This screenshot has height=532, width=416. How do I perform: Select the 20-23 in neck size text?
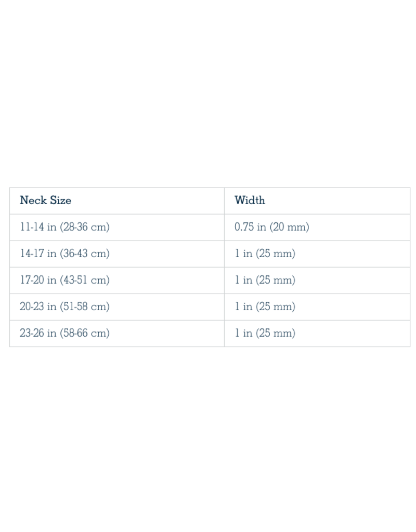tap(38, 307)
